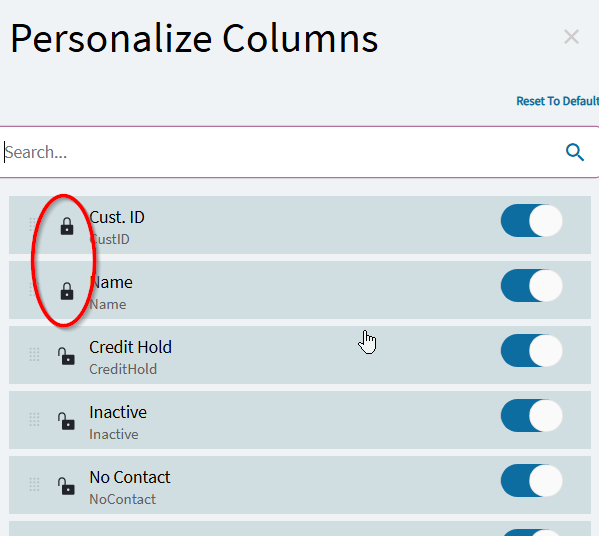599x536 pixels.
Task: Click Reset To Default link
Action: point(557,101)
